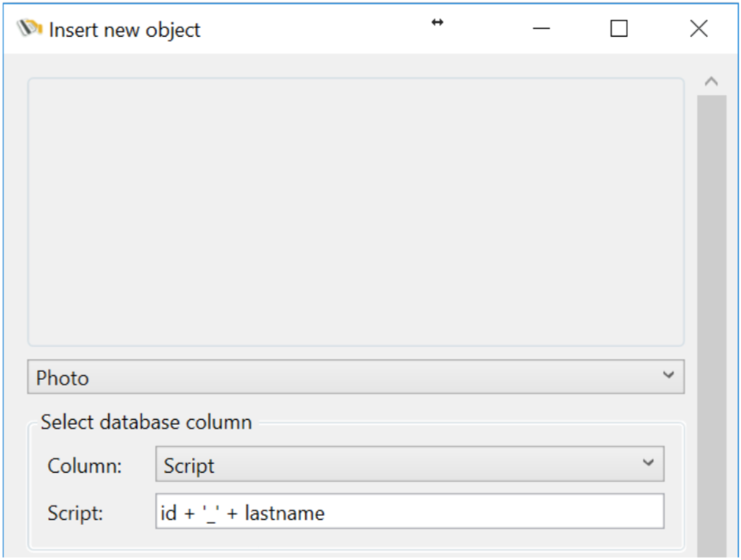Open the Column dropdown showing Script

click(400, 464)
